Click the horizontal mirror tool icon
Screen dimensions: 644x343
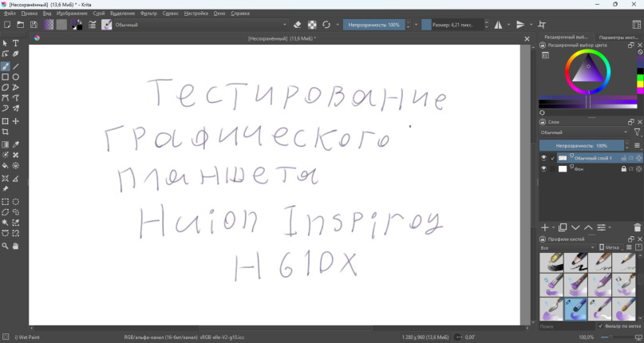click(x=499, y=25)
